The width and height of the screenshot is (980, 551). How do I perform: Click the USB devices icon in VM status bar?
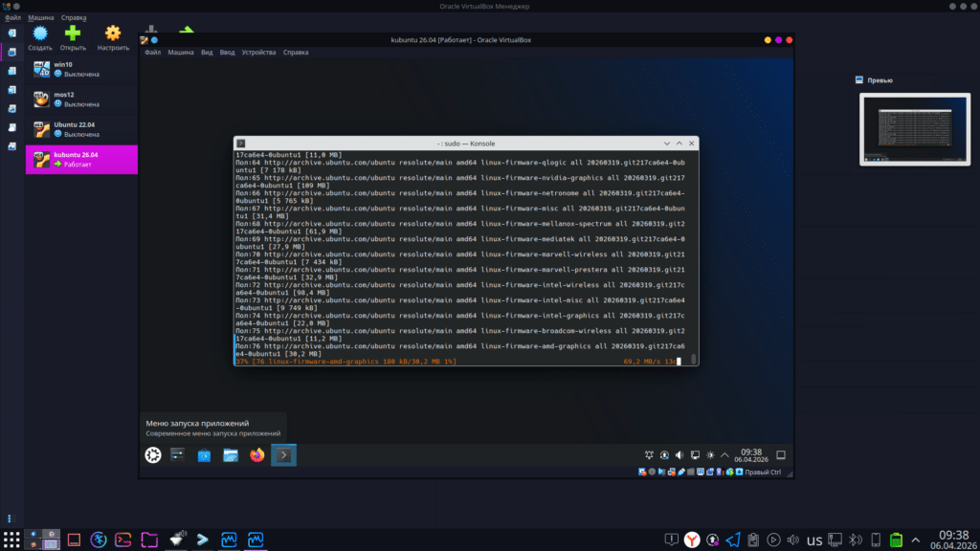(683, 470)
